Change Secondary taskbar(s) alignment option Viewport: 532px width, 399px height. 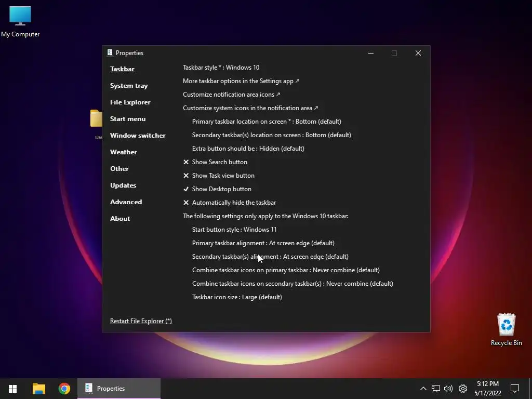pos(270,257)
